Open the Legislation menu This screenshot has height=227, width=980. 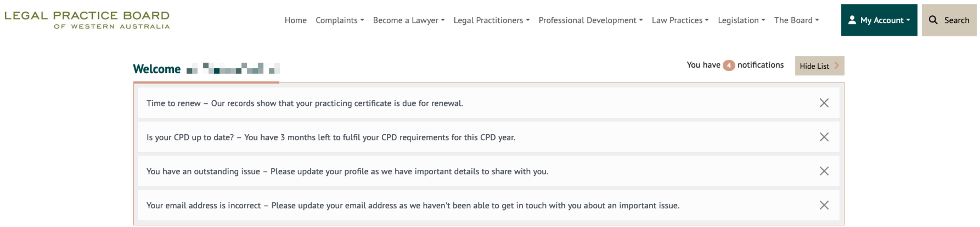point(741,20)
